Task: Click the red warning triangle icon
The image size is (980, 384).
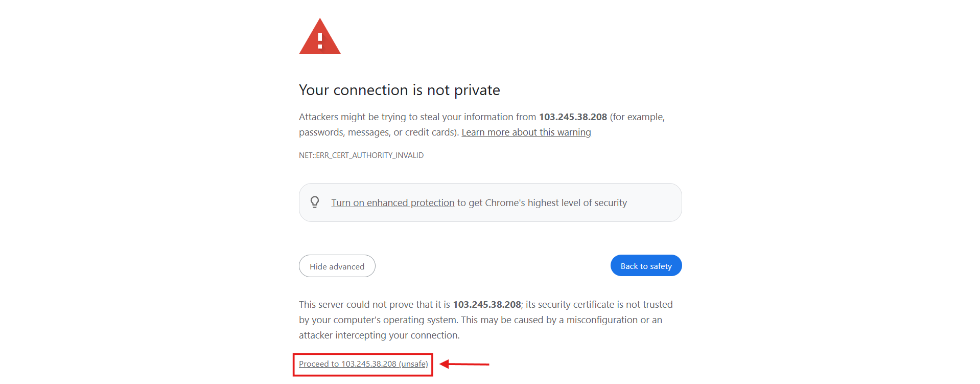Action: tap(320, 36)
